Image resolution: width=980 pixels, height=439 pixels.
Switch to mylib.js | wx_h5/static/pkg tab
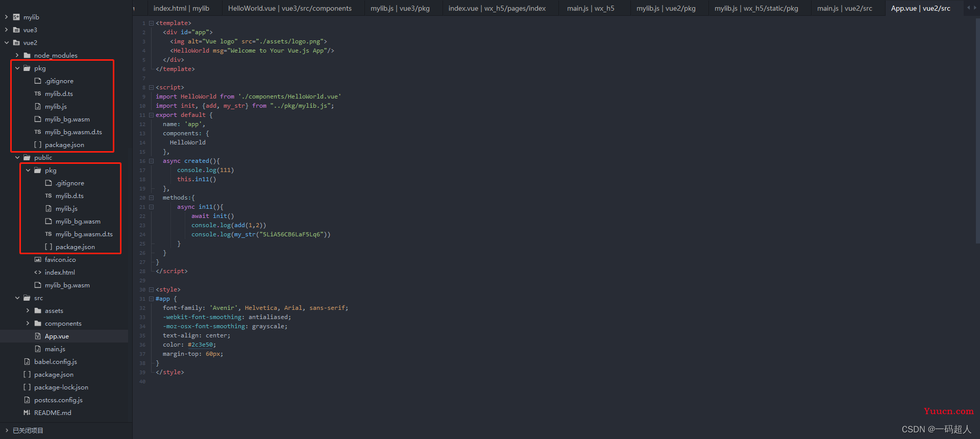(x=756, y=8)
